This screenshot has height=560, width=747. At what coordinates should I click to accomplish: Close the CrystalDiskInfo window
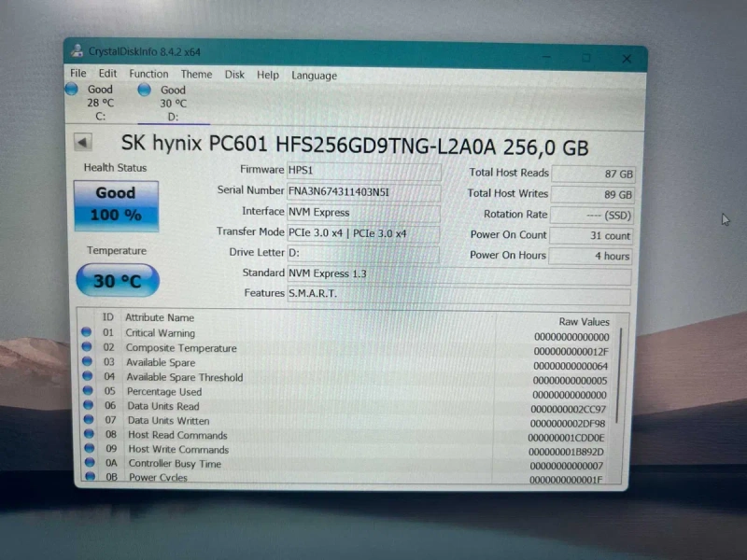(x=627, y=59)
